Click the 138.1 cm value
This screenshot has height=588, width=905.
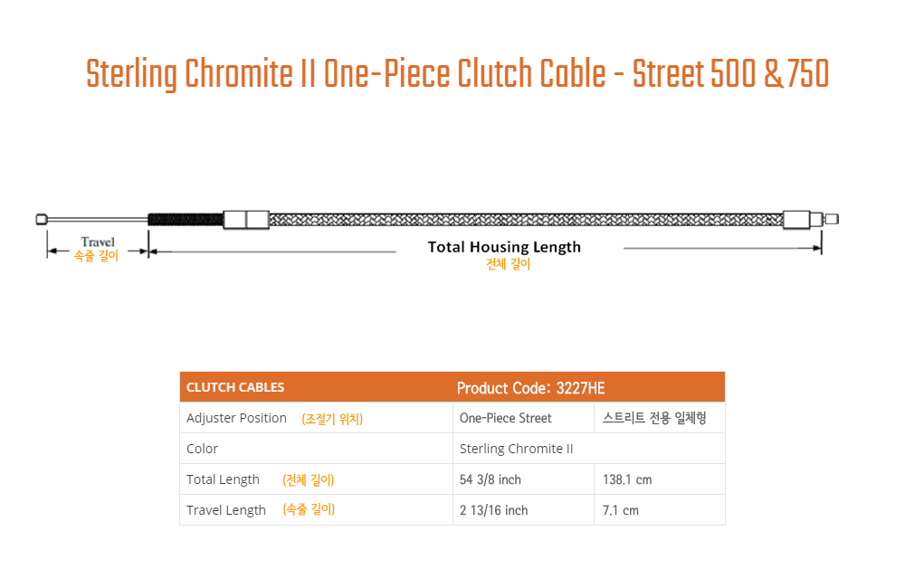coord(627,479)
